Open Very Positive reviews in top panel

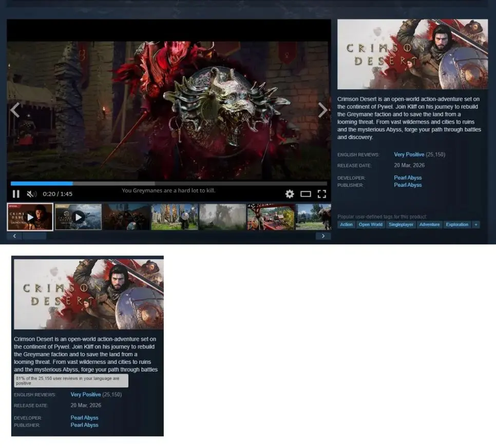pyautogui.click(x=409, y=154)
